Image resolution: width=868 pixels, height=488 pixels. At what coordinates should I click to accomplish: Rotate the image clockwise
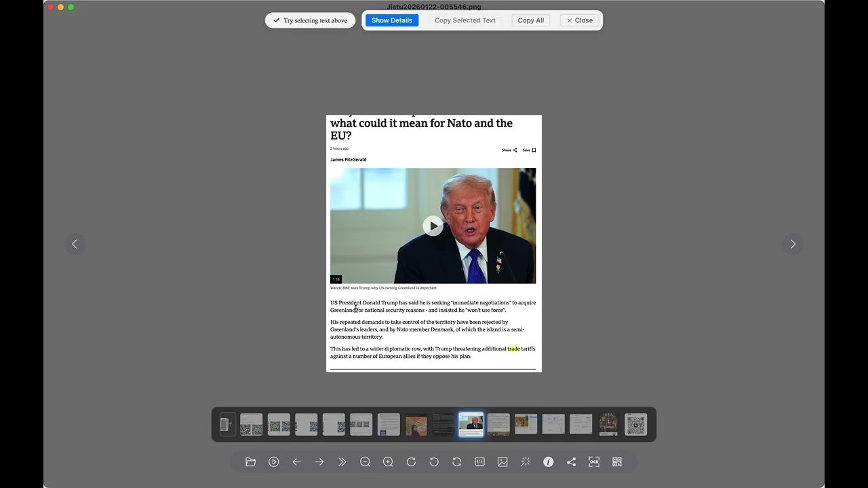pos(411,462)
